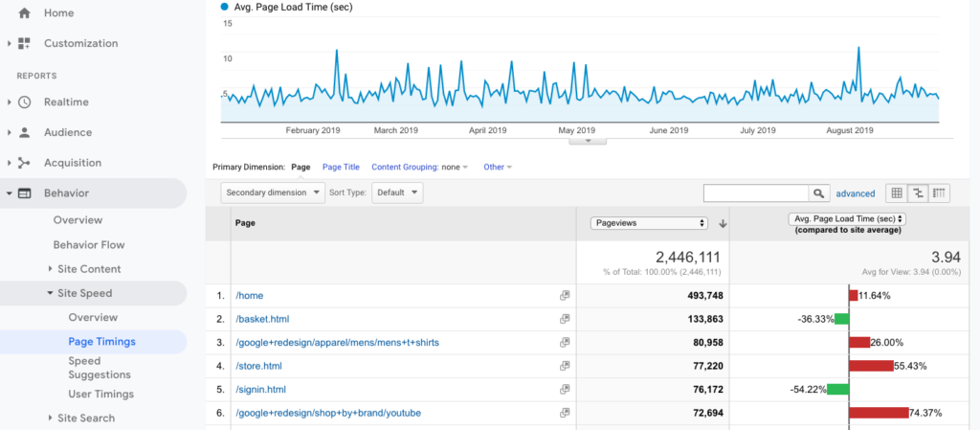Open /basket.html external link icon
This screenshot has height=430, width=980.
[565, 319]
